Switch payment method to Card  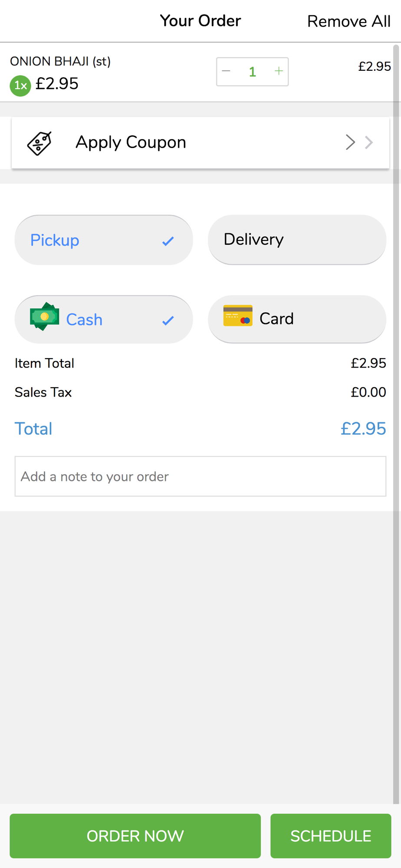(x=297, y=319)
